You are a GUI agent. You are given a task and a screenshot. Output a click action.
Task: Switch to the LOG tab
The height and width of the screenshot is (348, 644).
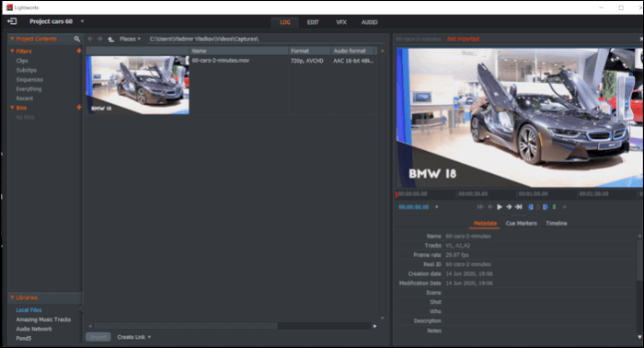tap(285, 22)
